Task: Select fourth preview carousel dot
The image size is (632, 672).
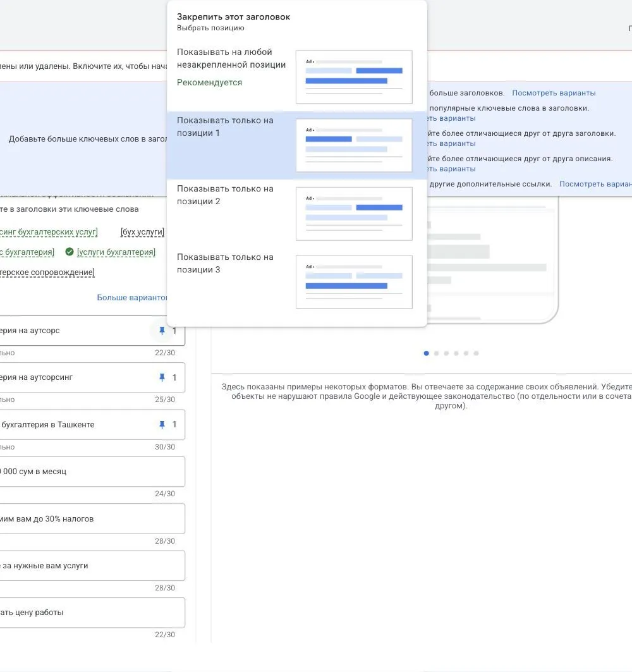Action: click(x=456, y=353)
